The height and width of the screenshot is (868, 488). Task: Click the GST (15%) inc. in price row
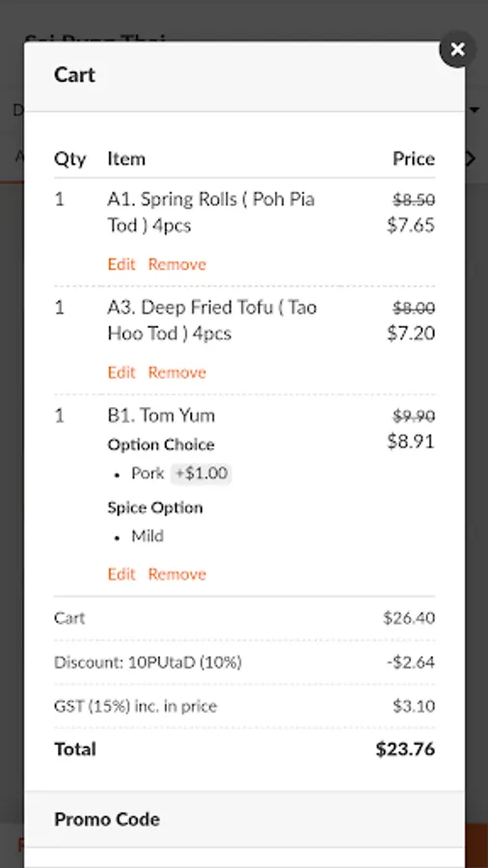coord(244,706)
